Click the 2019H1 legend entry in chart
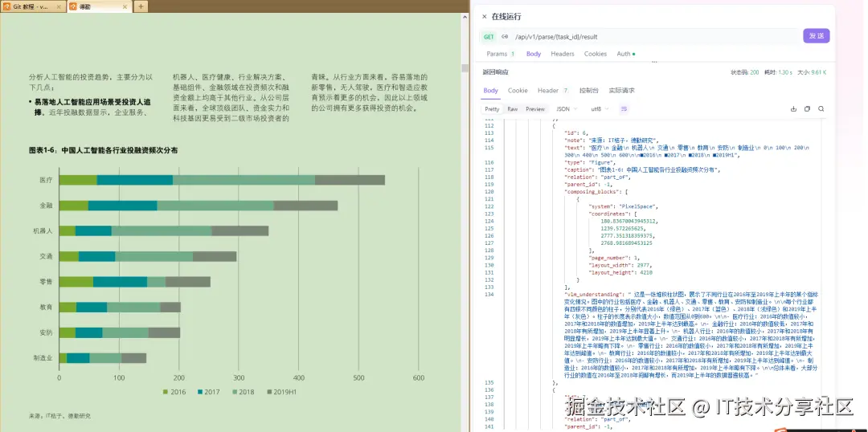Viewport: 868px width, 432px height. pyautogui.click(x=281, y=392)
